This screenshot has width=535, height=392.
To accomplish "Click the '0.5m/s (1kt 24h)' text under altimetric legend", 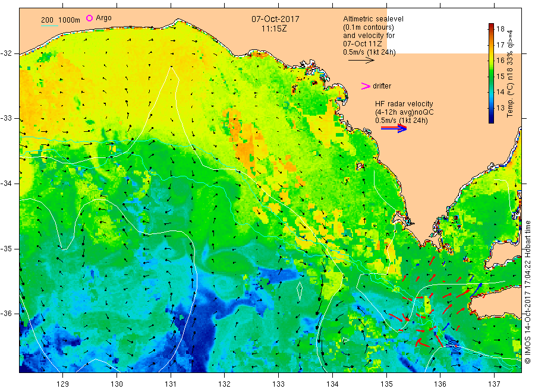I will (370, 52).
